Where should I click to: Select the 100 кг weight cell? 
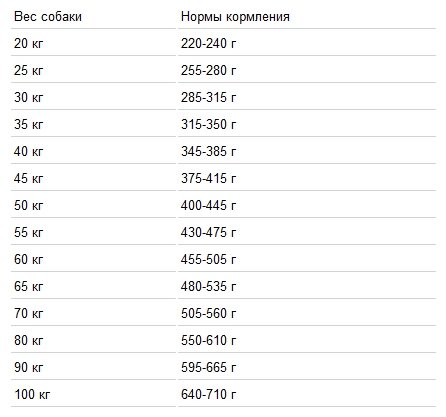[32, 394]
